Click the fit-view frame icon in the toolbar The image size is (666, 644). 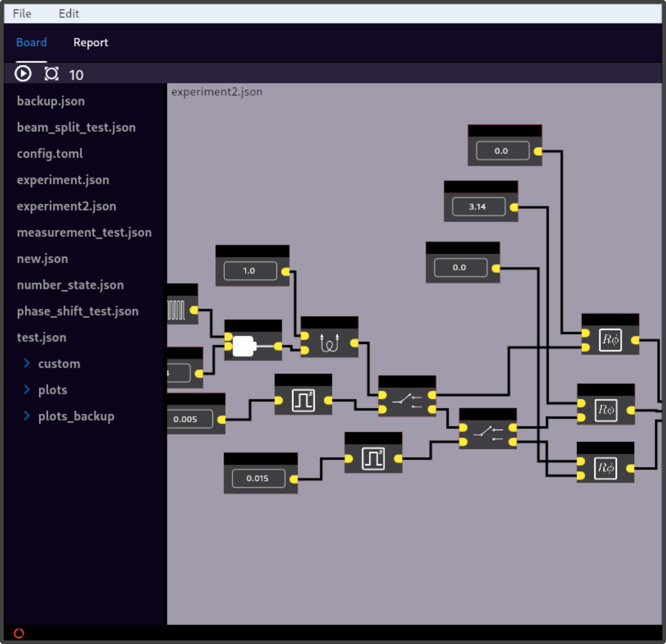click(x=51, y=74)
